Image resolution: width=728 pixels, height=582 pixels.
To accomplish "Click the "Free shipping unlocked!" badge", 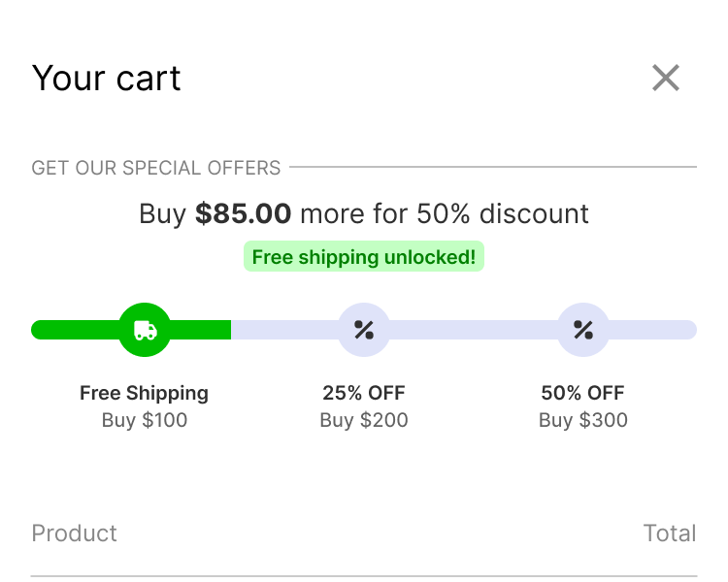I will tap(364, 257).
